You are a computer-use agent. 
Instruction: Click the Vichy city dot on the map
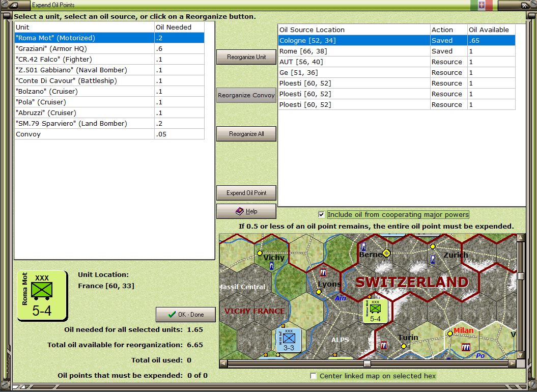pos(260,253)
